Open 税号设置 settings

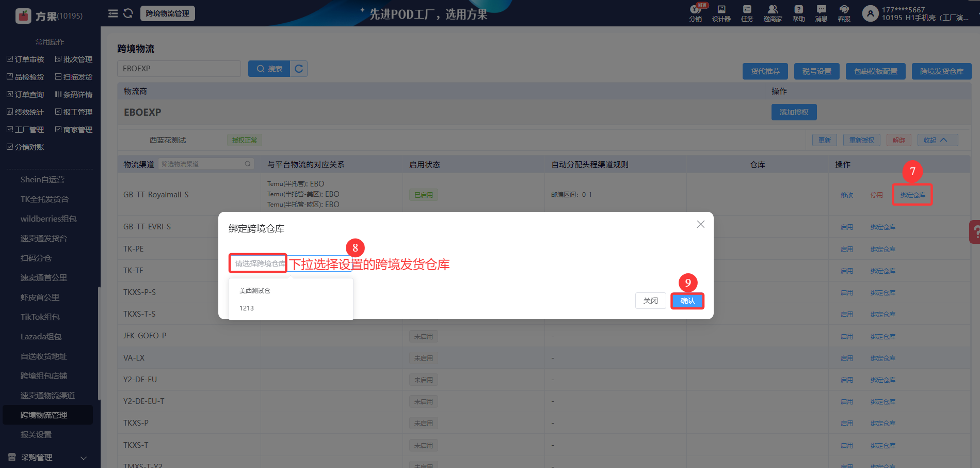817,71
